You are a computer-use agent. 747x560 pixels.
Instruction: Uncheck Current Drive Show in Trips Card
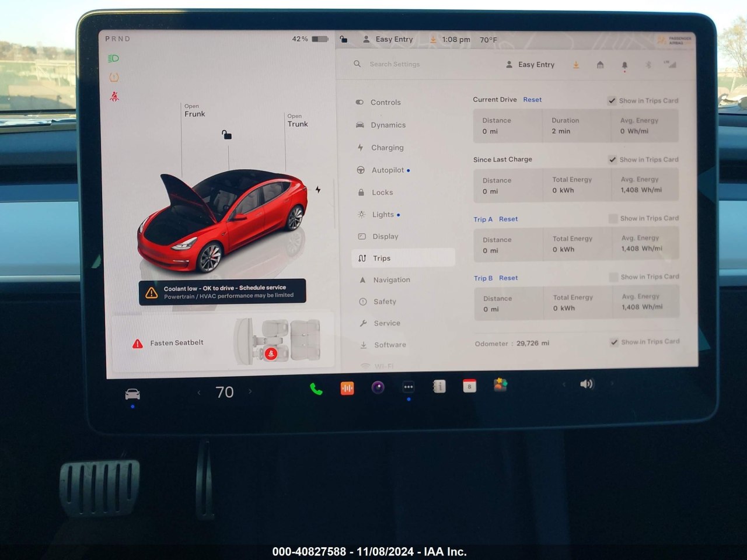point(612,100)
